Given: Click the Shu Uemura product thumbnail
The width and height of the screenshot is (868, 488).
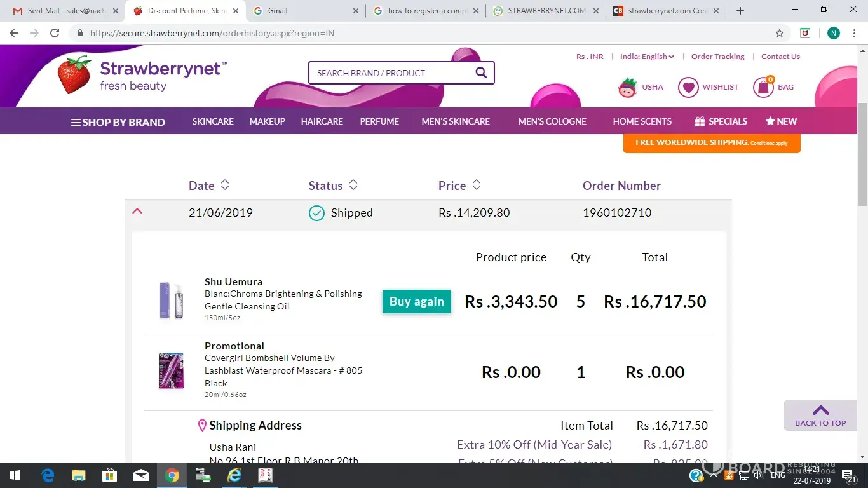Looking at the screenshot, I should point(172,301).
